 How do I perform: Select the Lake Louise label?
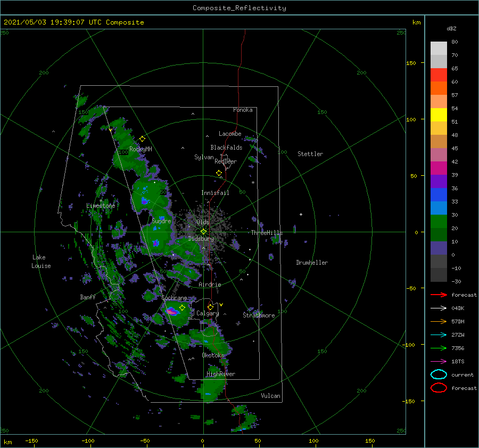41,262
